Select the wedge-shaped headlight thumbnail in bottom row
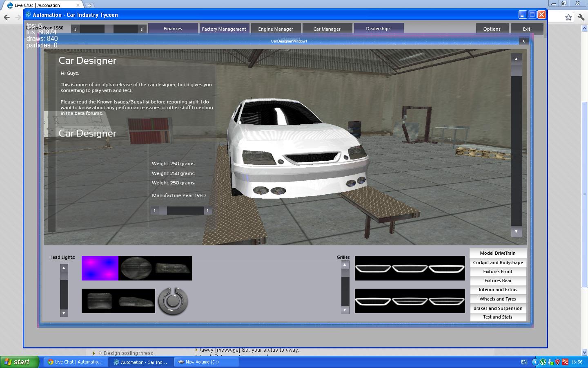The width and height of the screenshot is (588, 368). coord(137,301)
